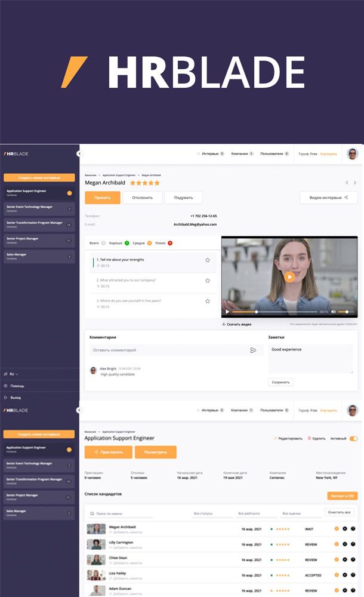This screenshot has width=364, height=597.
Task: Click the Улучшить upgrade link on the candidate screen
Action: point(328,154)
